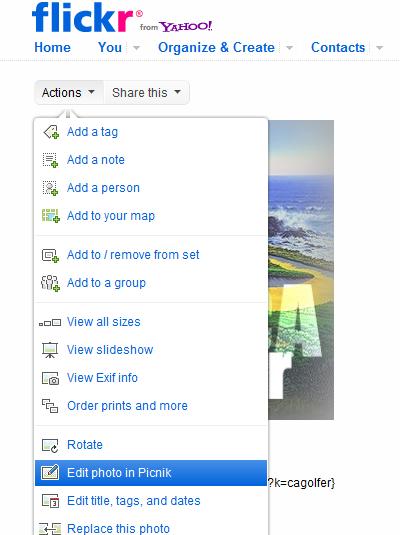
Task: Select Edit photo in Picnik
Action: 151,473
